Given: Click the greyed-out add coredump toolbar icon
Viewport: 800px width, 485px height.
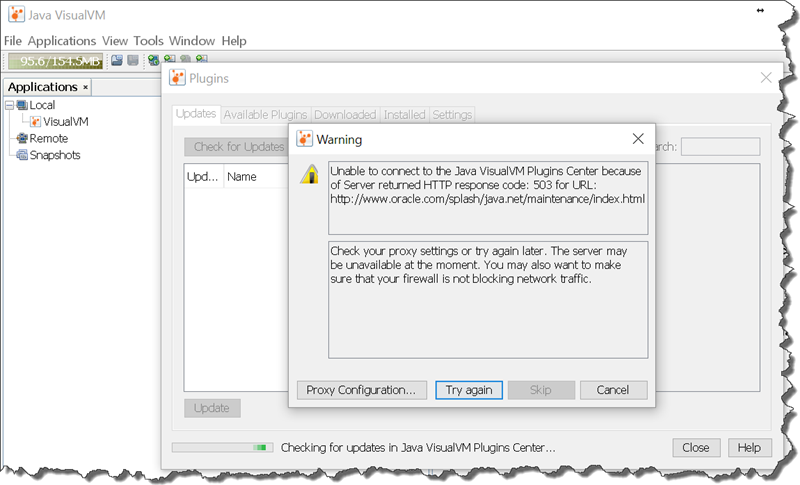Looking at the screenshot, I should click(x=186, y=59).
